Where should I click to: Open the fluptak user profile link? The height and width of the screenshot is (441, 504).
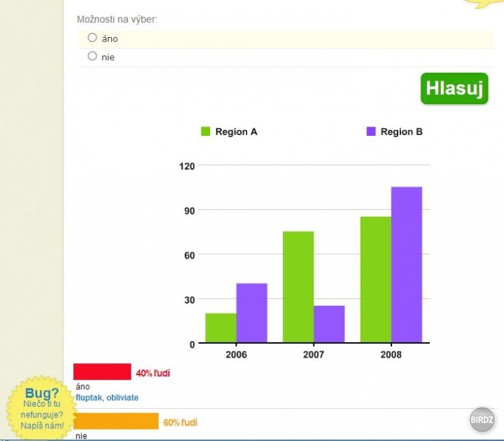click(x=88, y=398)
